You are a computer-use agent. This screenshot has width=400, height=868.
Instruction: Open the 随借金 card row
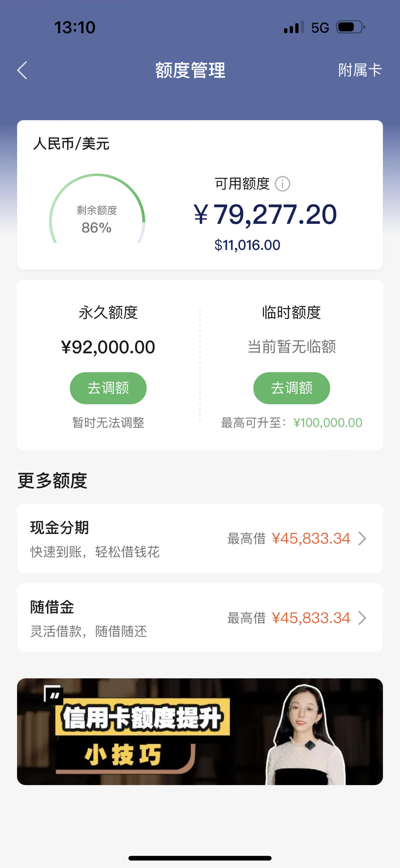(x=200, y=618)
